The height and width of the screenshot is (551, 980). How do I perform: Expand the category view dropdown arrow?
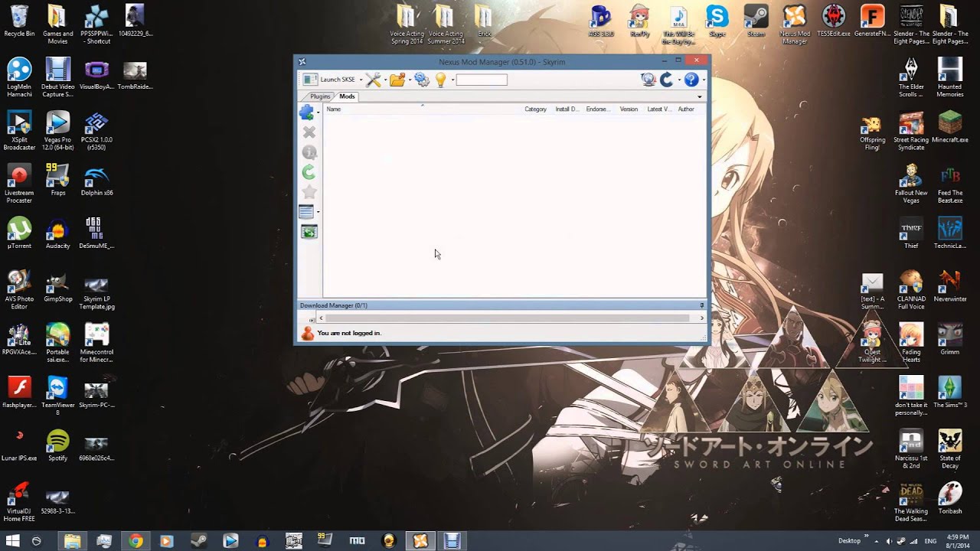[318, 212]
